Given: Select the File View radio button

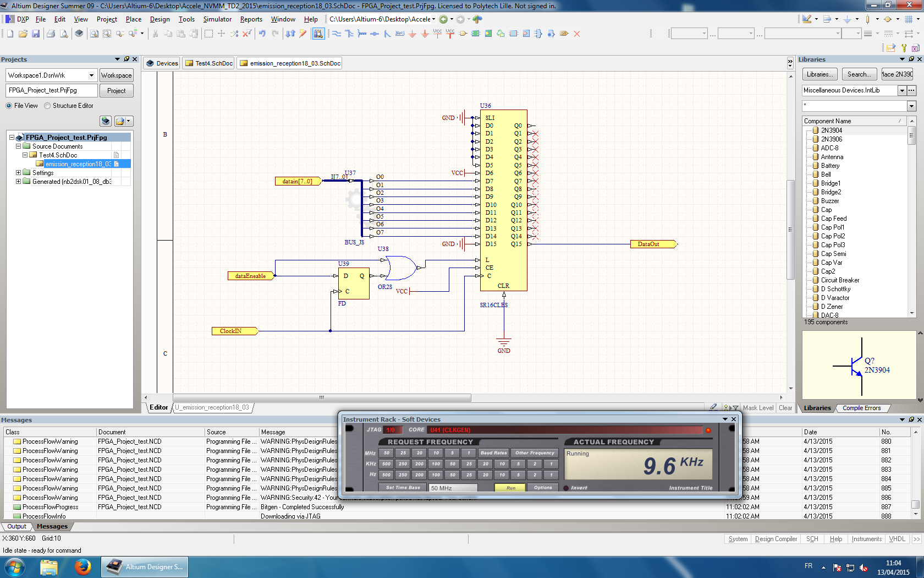Looking at the screenshot, I should (9, 106).
